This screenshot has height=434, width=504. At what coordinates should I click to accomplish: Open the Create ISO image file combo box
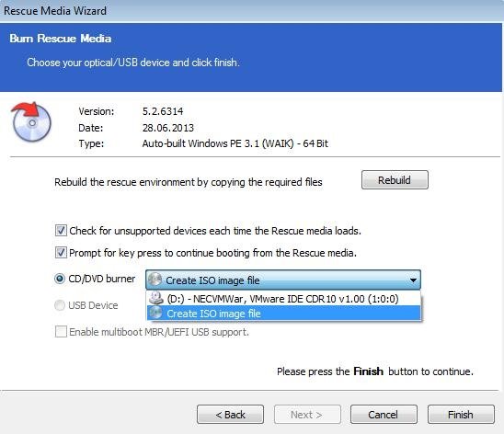pos(283,280)
